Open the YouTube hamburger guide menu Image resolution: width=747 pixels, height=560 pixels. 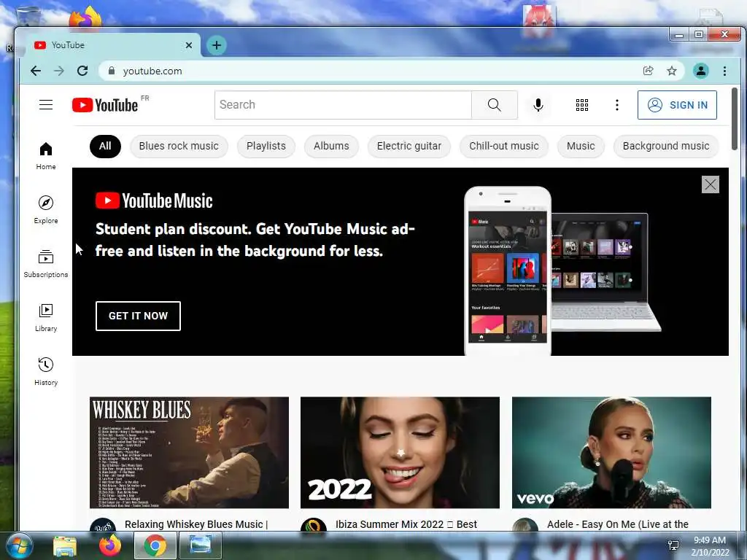tap(46, 104)
